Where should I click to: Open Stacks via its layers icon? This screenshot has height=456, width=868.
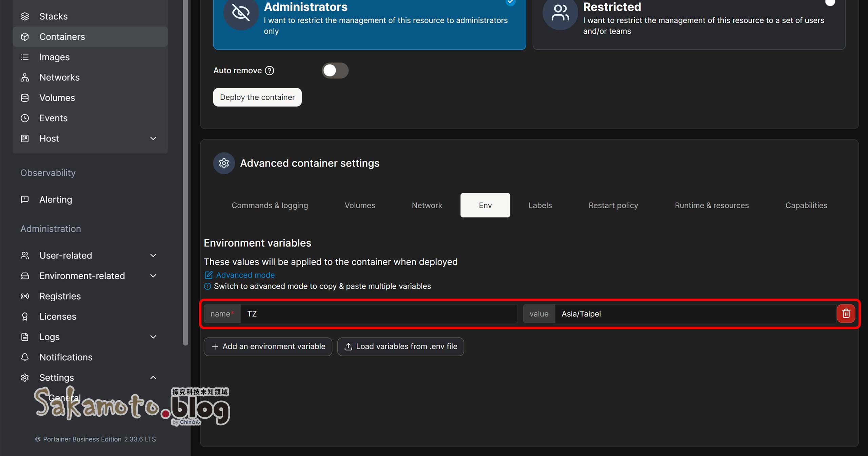(x=25, y=16)
